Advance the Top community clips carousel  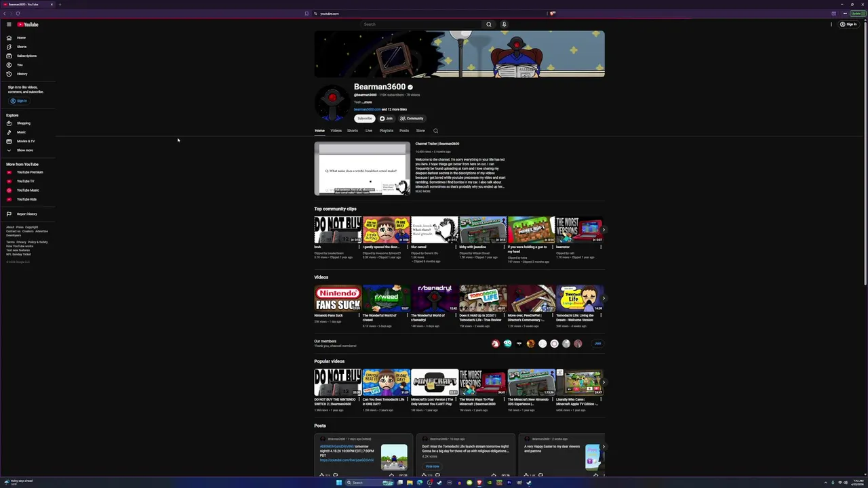[x=604, y=230]
